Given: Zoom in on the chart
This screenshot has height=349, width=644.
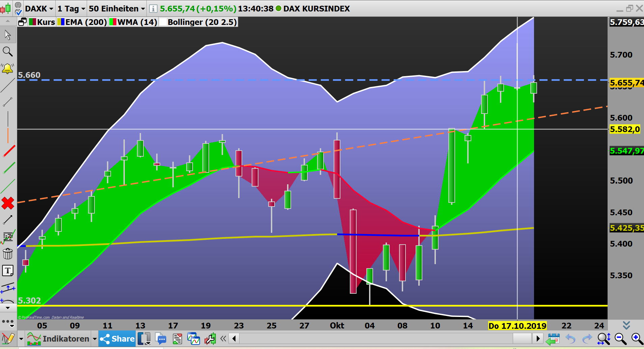Looking at the screenshot, I should [636, 339].
